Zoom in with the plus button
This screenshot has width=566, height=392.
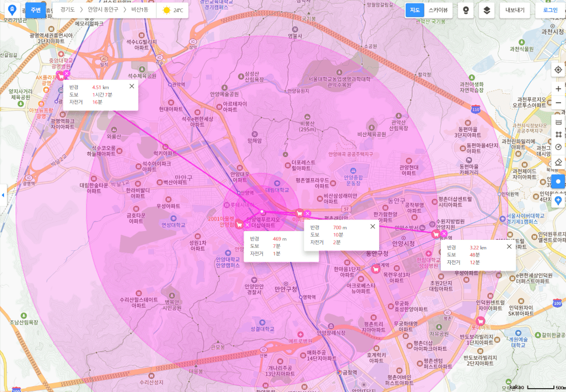(x=558, y=89)
